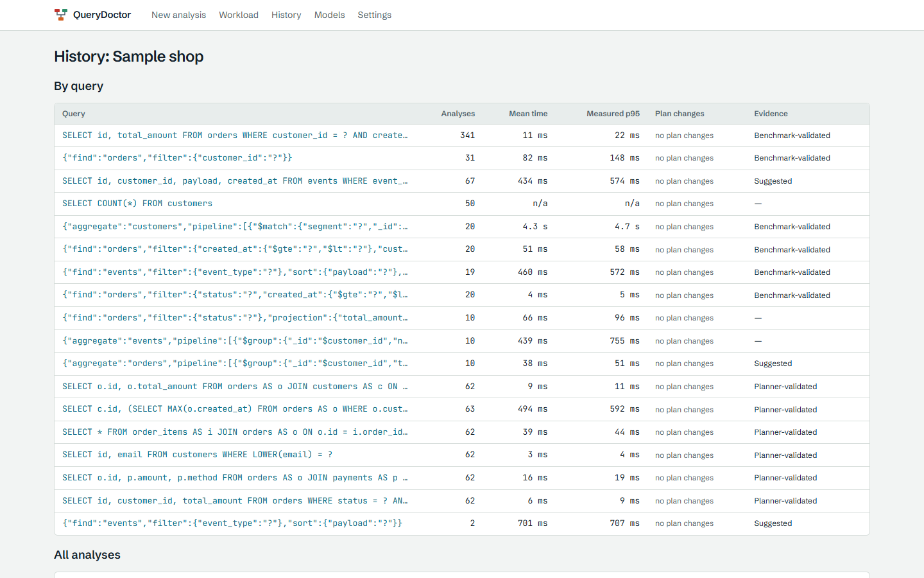924x578 pixels.
Task: Open the aggregate orders $group customer_id query
Action: pyautogui.click(x=235, y=363)
